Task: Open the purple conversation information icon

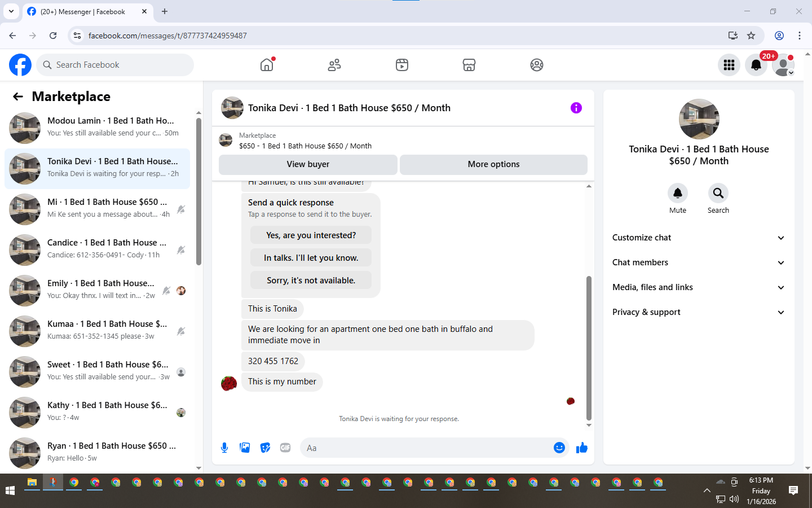Action: [576, 108]
